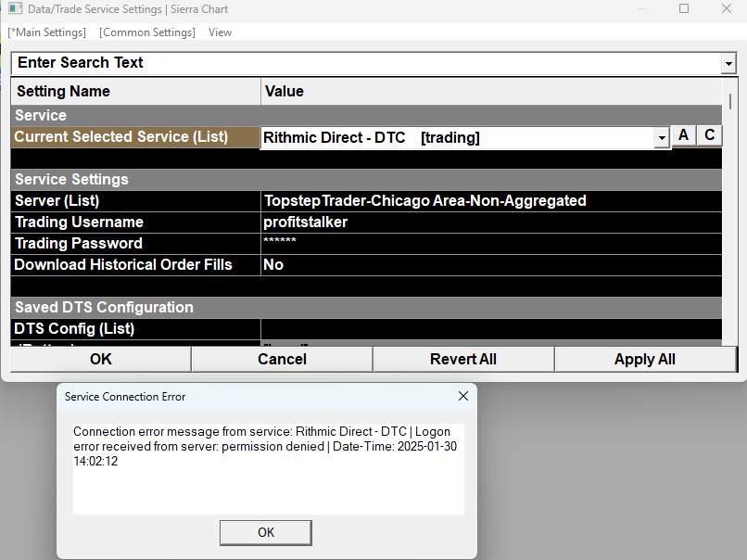Click the Server (List) setting name
747x560 pixels.
(135, 201)
